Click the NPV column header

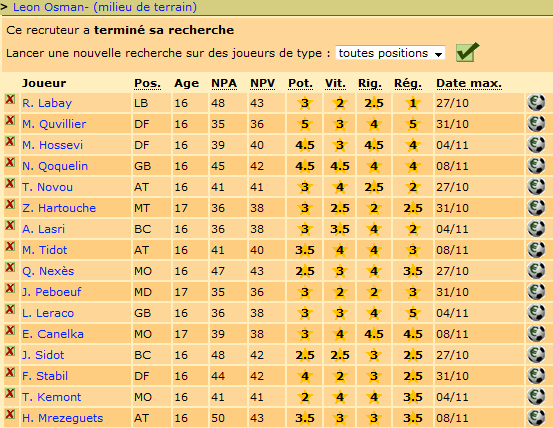[262, 84]
